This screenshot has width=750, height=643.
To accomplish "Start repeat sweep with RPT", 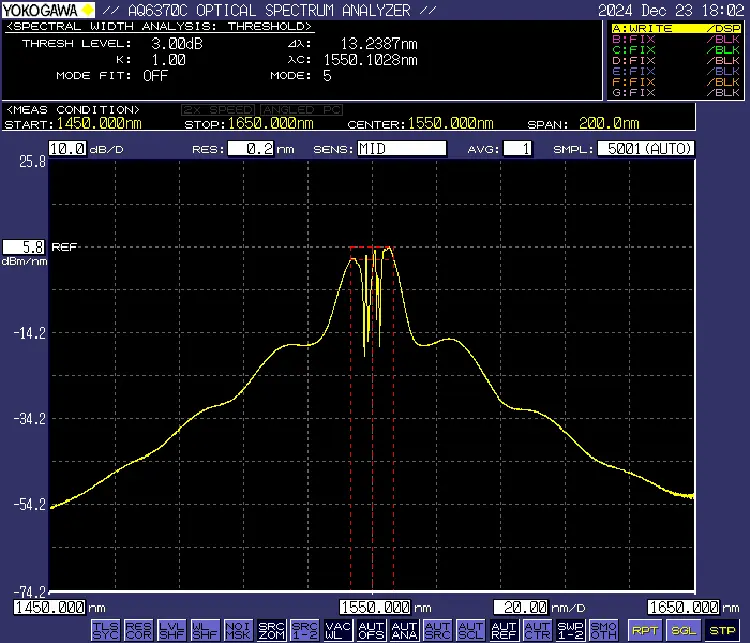I will point(645,630).
